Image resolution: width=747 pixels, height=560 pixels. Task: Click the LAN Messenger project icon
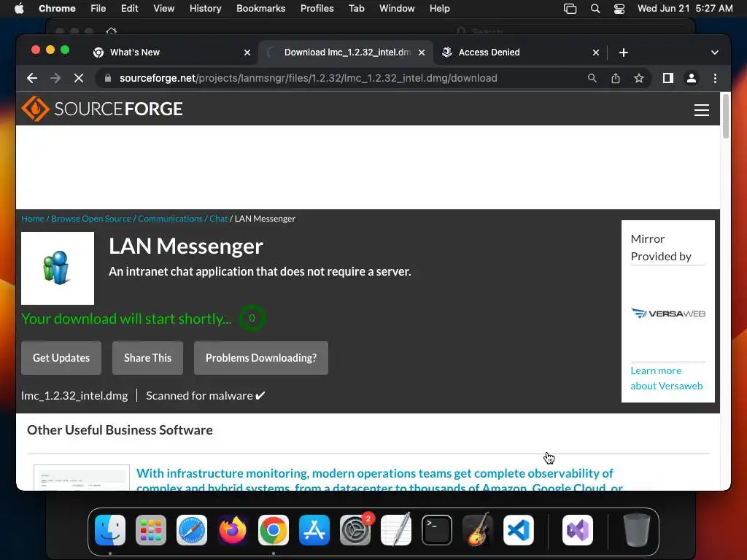click(x=58, y=268)
